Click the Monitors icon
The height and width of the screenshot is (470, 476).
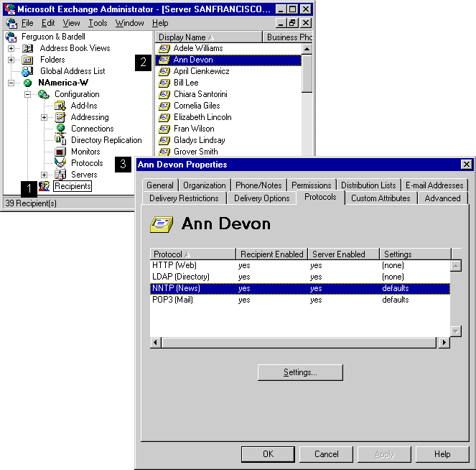(x=60, y=152)
